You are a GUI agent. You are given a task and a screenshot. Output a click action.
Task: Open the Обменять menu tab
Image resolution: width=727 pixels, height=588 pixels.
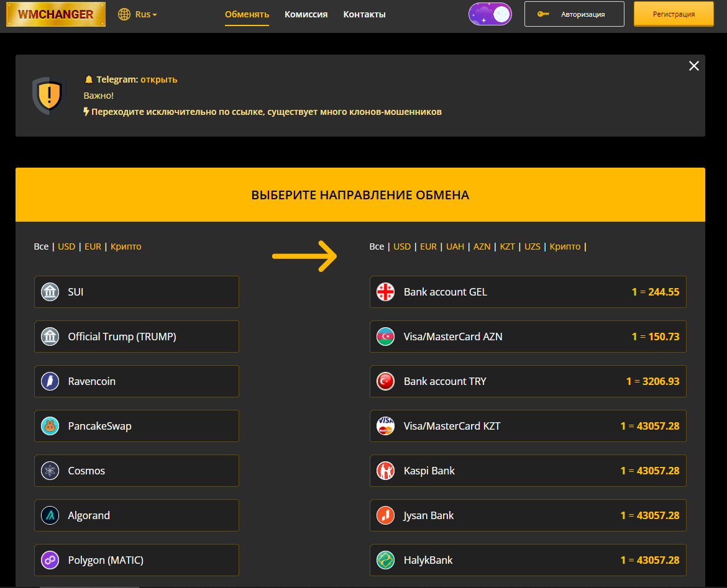point(247,14)
